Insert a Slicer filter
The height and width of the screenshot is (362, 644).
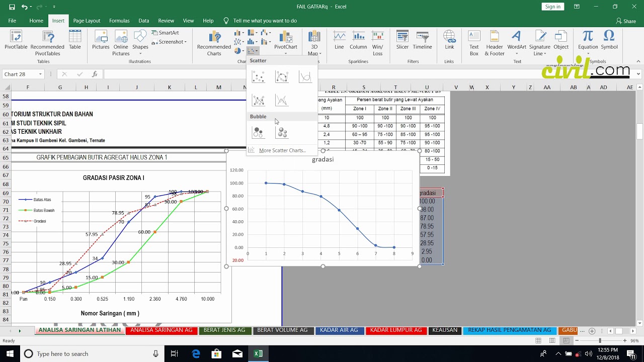pyautogui.click(x=403, y=40)
